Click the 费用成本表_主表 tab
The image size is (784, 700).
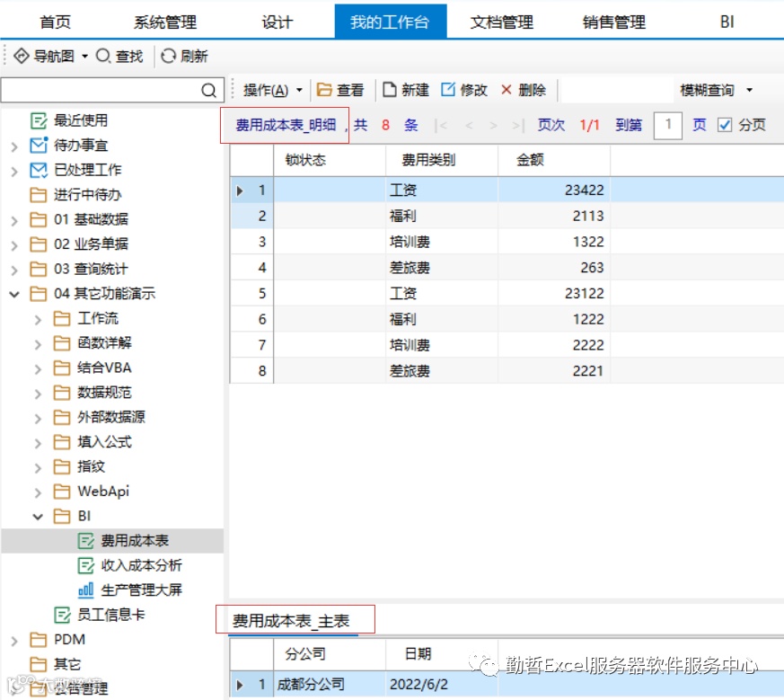tap(290, 621)
